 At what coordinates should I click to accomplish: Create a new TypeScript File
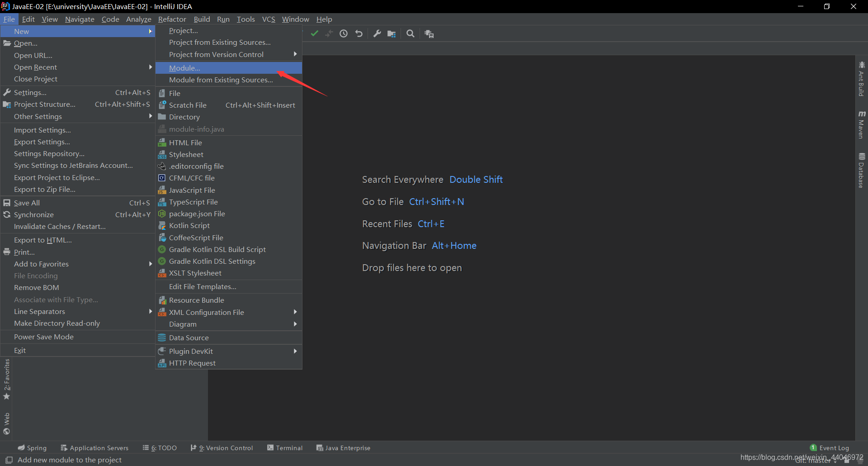point(229,202)
